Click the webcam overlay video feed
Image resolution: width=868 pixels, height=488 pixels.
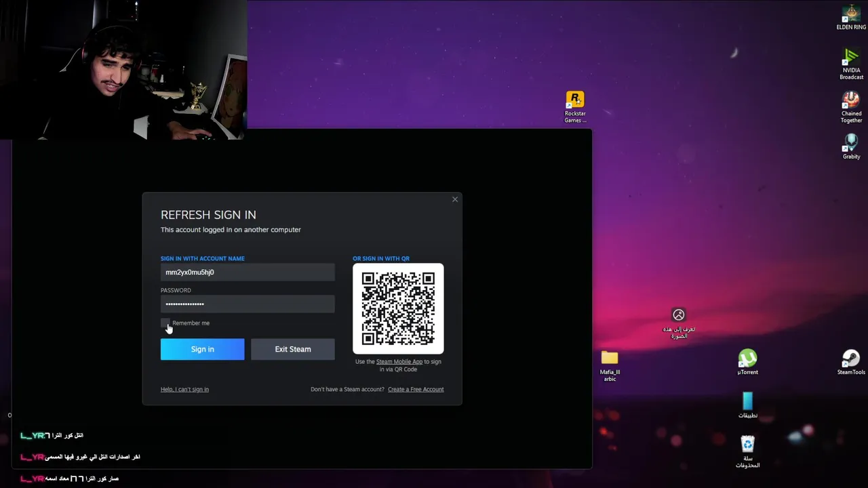tap(123, 70)
